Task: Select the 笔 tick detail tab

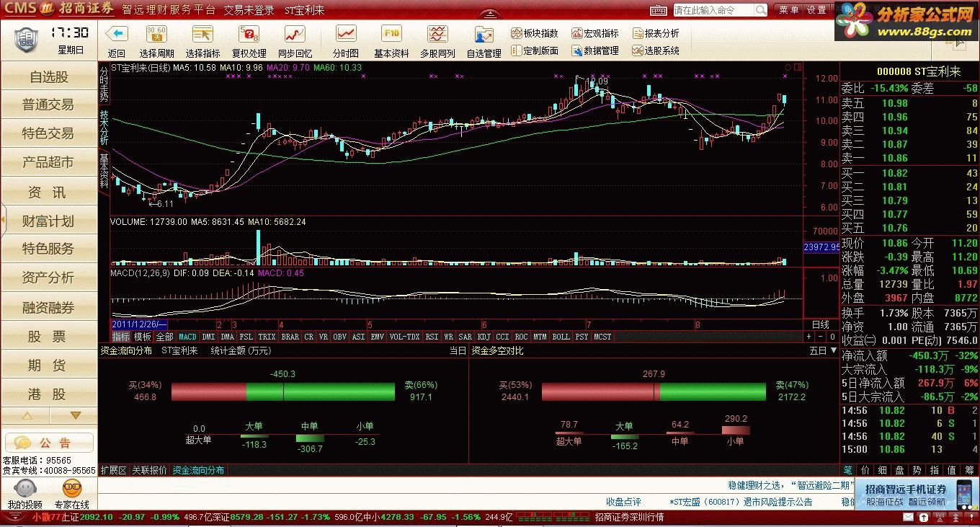Action: [847, 470]
